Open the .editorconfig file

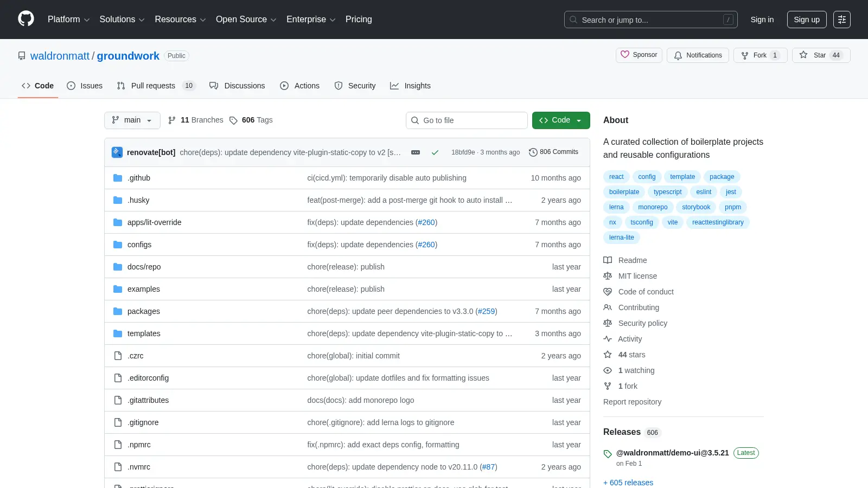148,378
